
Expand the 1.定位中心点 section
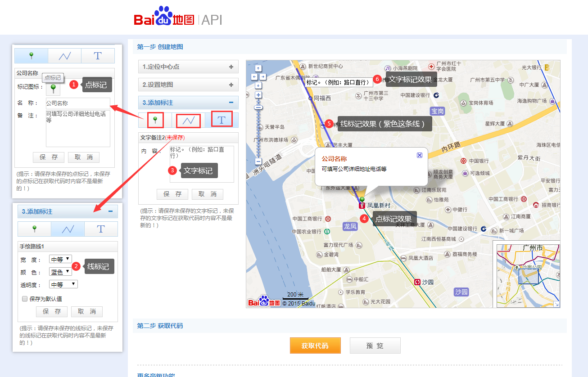(x=188, y=67)
